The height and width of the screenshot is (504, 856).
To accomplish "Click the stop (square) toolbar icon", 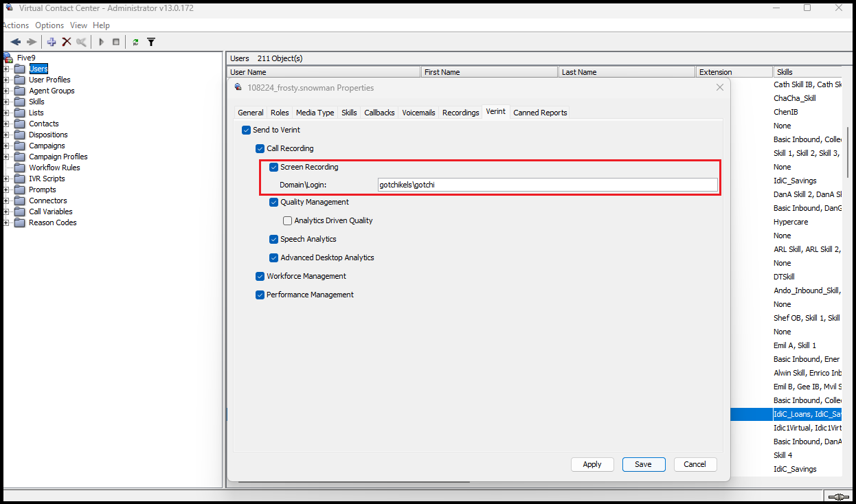I will pyautogui.click(x=115, y=41).
